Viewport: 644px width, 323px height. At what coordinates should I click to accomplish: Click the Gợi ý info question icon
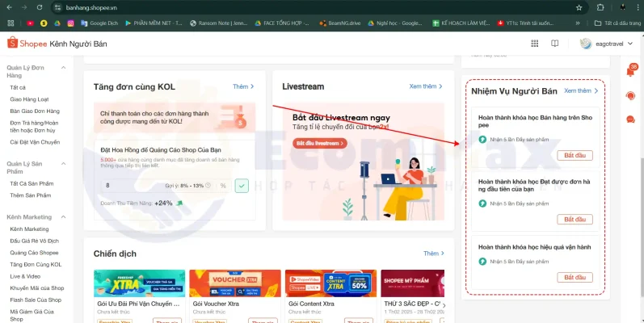click(x=208, y=186)
